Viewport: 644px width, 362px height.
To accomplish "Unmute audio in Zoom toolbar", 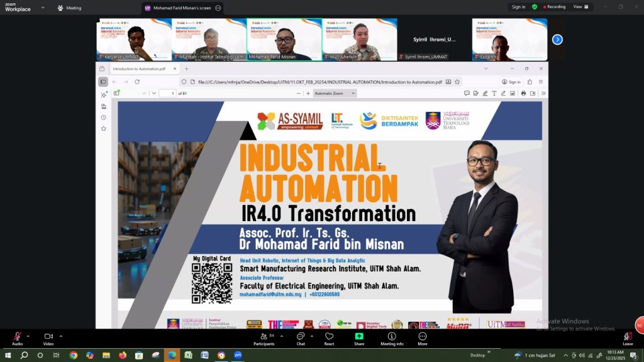I will (x=17, y=337).
